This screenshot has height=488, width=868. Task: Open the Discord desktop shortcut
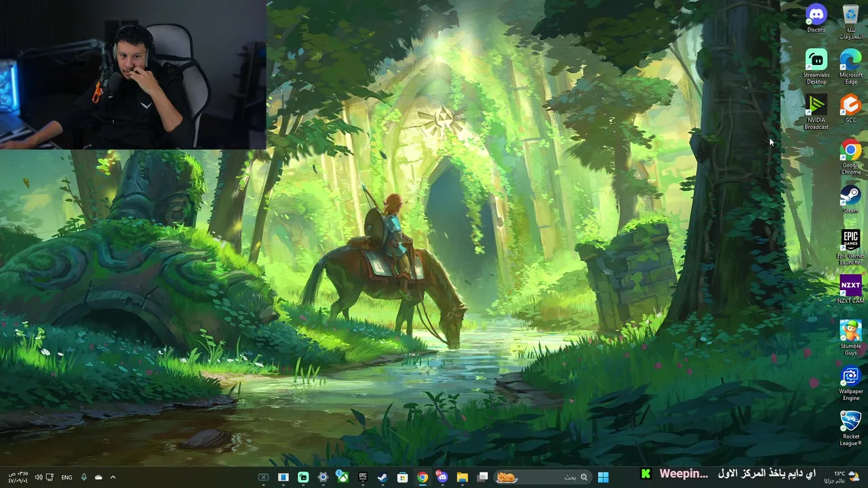(x=816, y=18)
